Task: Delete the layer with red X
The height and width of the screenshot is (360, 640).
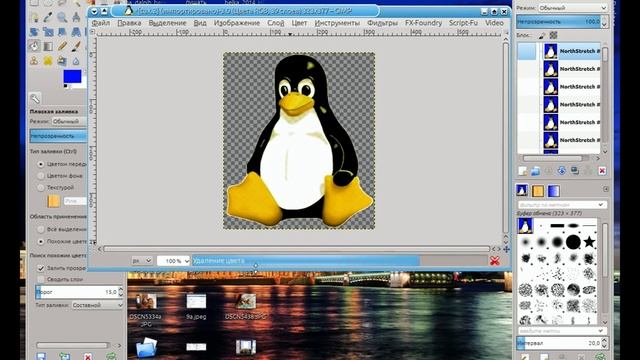Action: [x=602, y=171]
